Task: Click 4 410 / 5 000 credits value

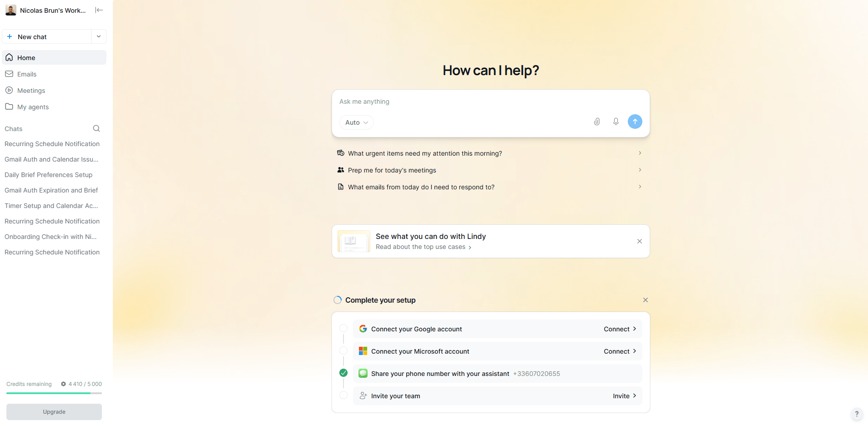Action: [x=85, y=384]
